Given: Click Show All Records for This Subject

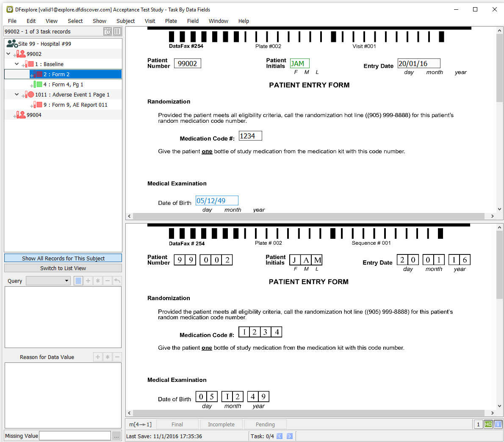Looking at the screenshot, I should (63, 258).
